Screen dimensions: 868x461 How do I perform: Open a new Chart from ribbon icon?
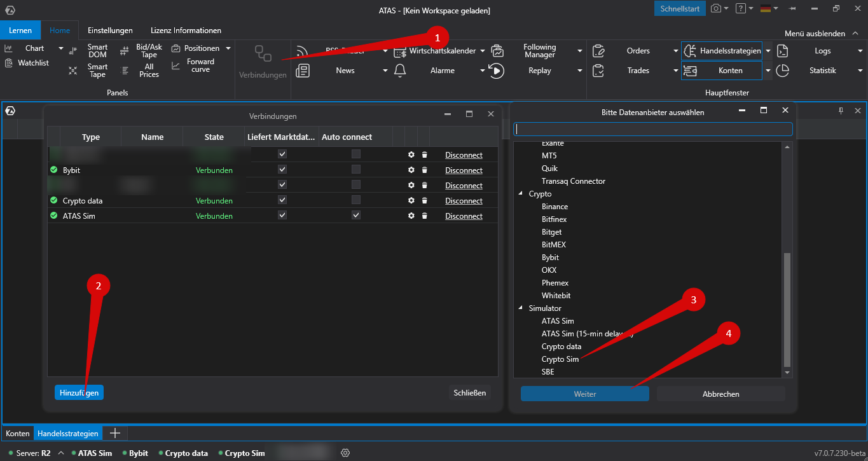click(x=9, y=48)
